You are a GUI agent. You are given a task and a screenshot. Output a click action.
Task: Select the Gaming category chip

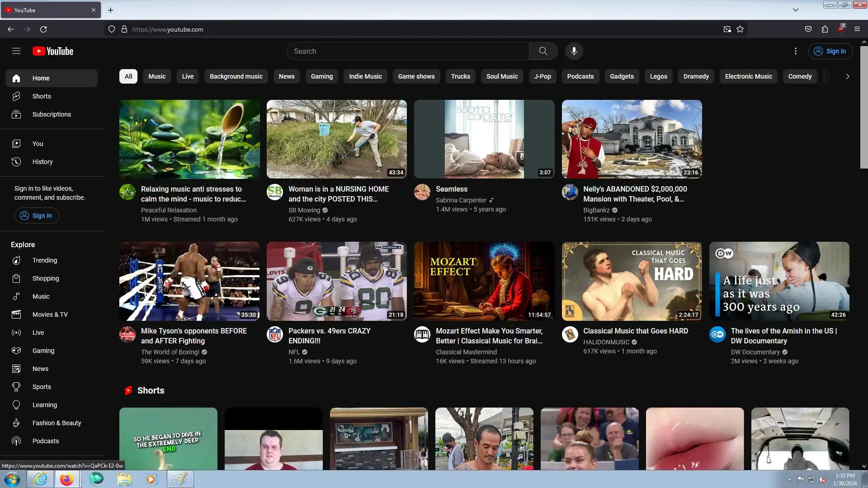point(321,76)
